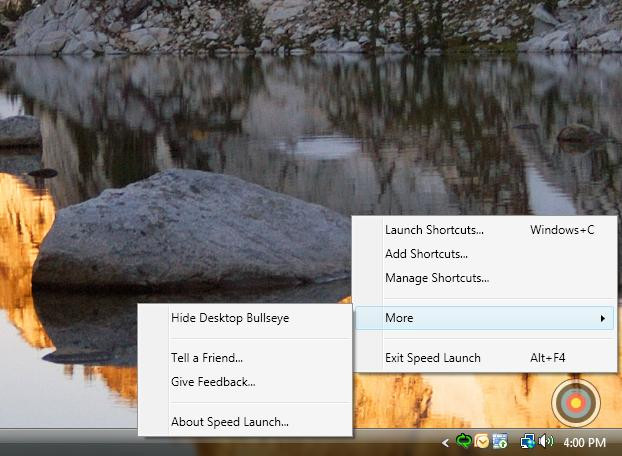Click the arrow beside More
The width and height of the screenshot is (622, 456).
pos(602,318)
